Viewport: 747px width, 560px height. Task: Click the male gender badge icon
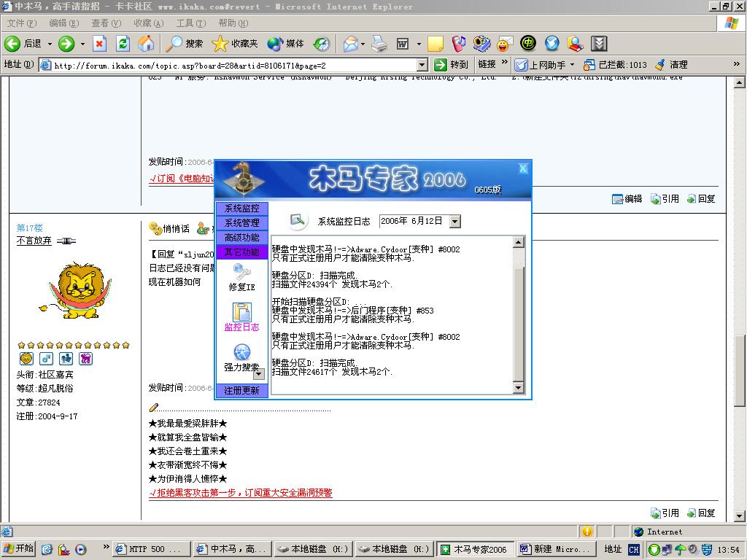[x=46, y=359]
